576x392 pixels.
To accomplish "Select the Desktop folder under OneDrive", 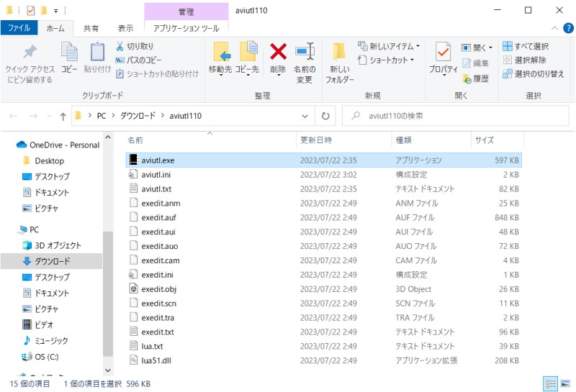I will 43,161.
